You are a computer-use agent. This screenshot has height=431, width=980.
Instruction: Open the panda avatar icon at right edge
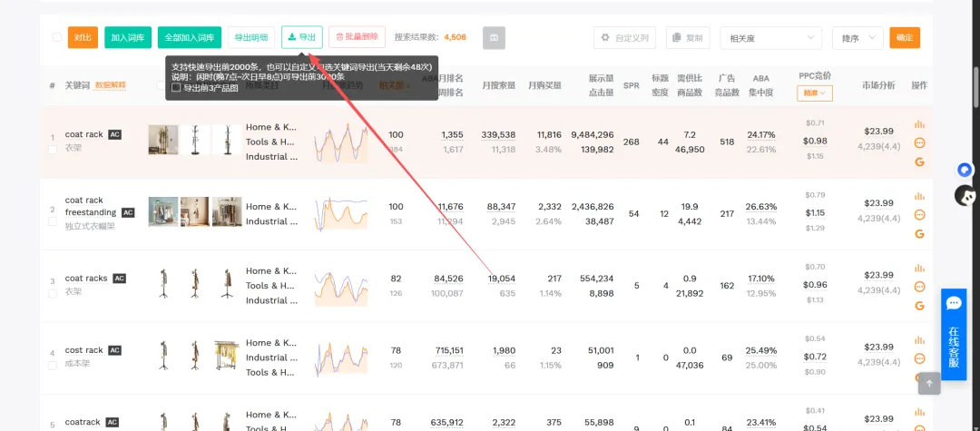tap(965, 196)
